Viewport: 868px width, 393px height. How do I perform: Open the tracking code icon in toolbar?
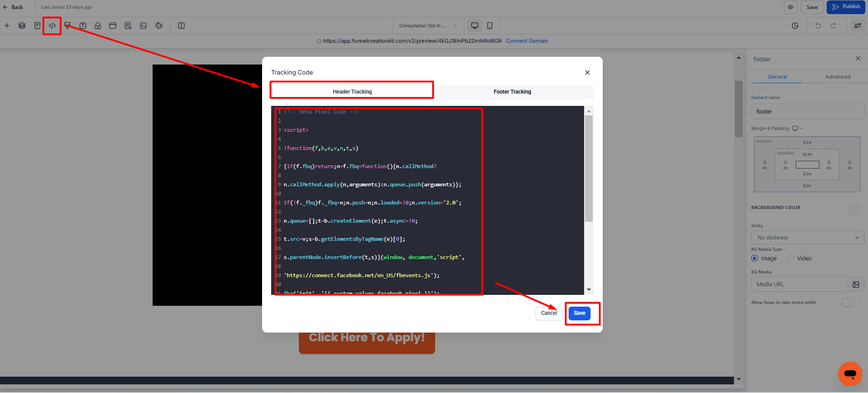pos(52,26)
